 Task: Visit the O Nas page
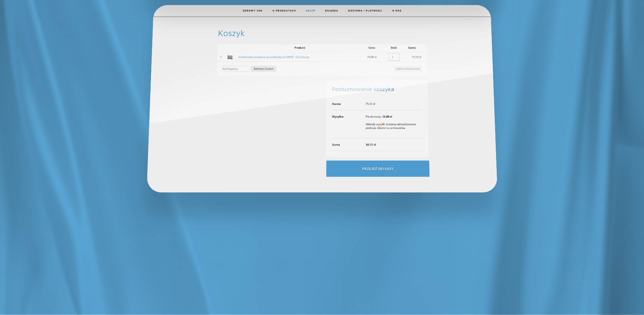pyautogui.click(x=397, y=11)
